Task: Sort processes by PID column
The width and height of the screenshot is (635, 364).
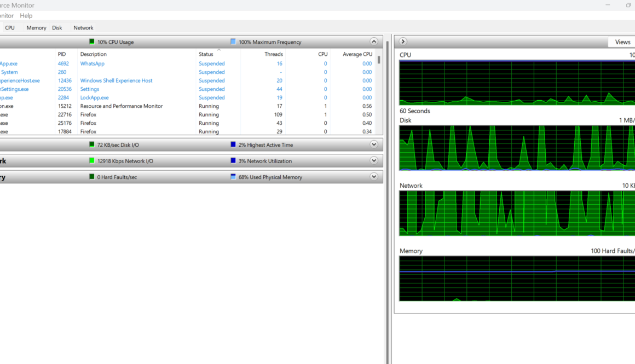Action: 62,54
